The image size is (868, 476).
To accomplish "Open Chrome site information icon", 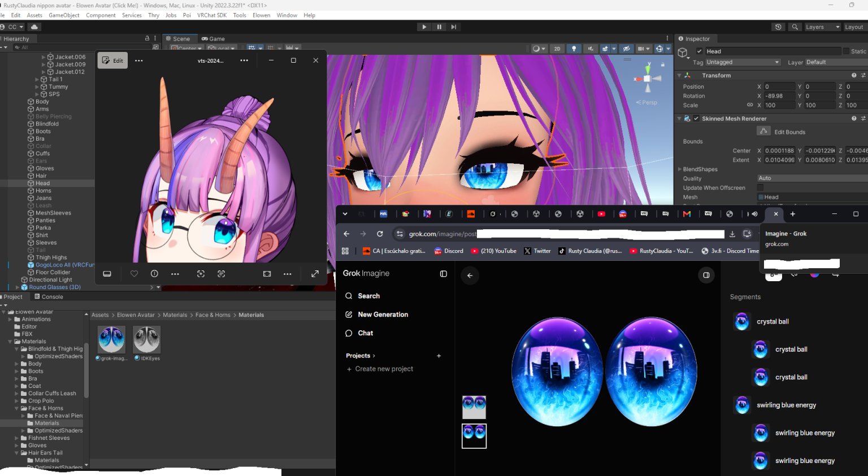I will [x=400, y=234].
